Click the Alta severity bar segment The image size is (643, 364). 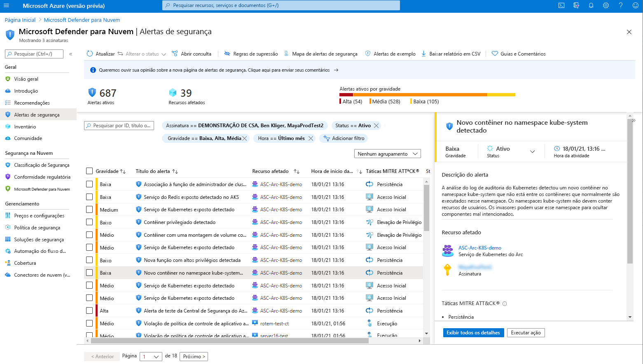tap(346, 95)
